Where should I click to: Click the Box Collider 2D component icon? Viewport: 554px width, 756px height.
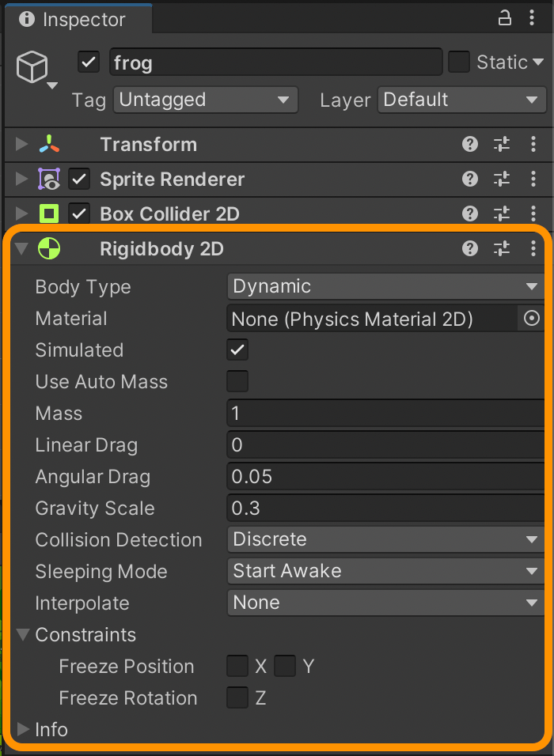tap(49, 214)
